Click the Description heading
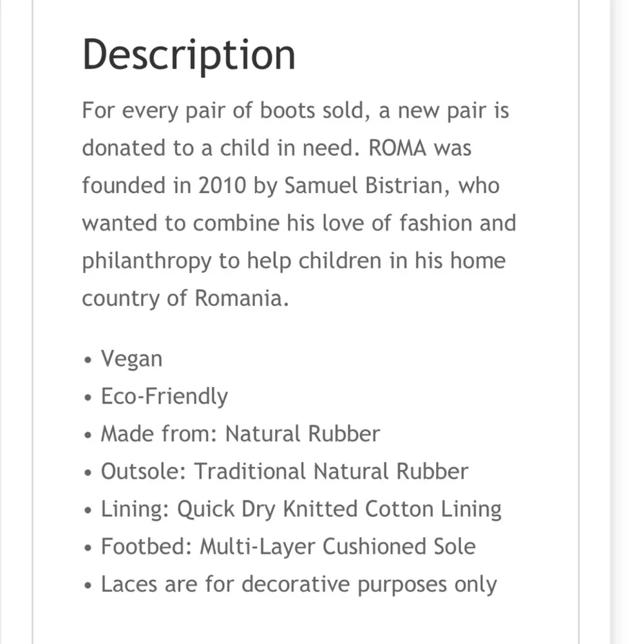The height and width of the screenshot is (644, 644). [189, 55]
